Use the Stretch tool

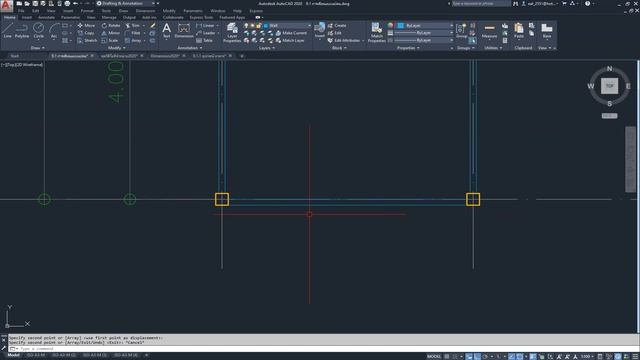click(87, 40)
